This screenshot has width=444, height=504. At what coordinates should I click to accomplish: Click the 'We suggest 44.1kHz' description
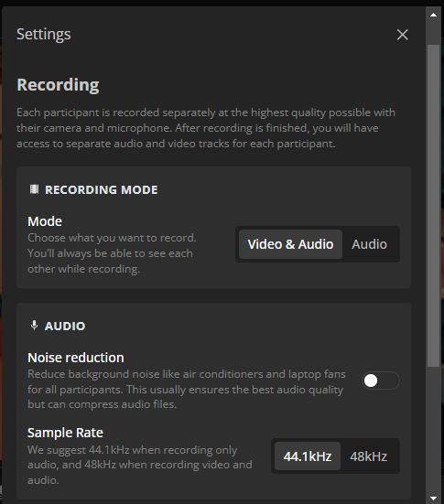tap(140, 465)
